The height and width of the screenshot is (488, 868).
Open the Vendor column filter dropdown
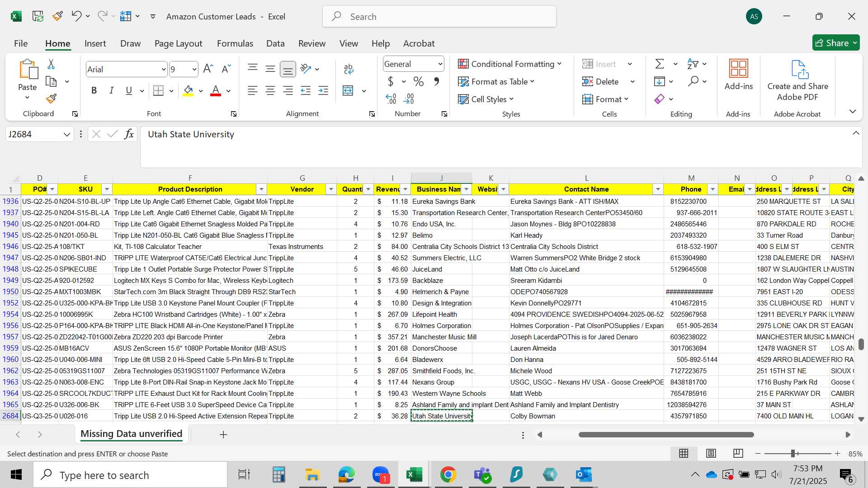pyautogui.click(x=331, y=189)
